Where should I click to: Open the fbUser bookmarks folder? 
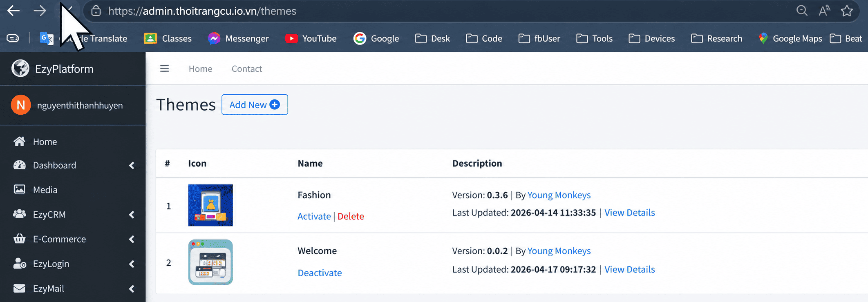pyautogui.click(x=539, y=38)
